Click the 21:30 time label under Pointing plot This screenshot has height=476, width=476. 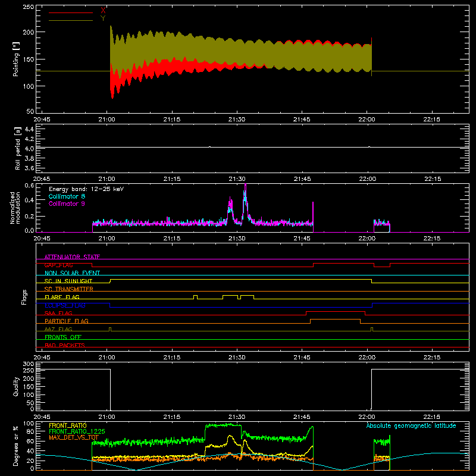tap(237, 120)
